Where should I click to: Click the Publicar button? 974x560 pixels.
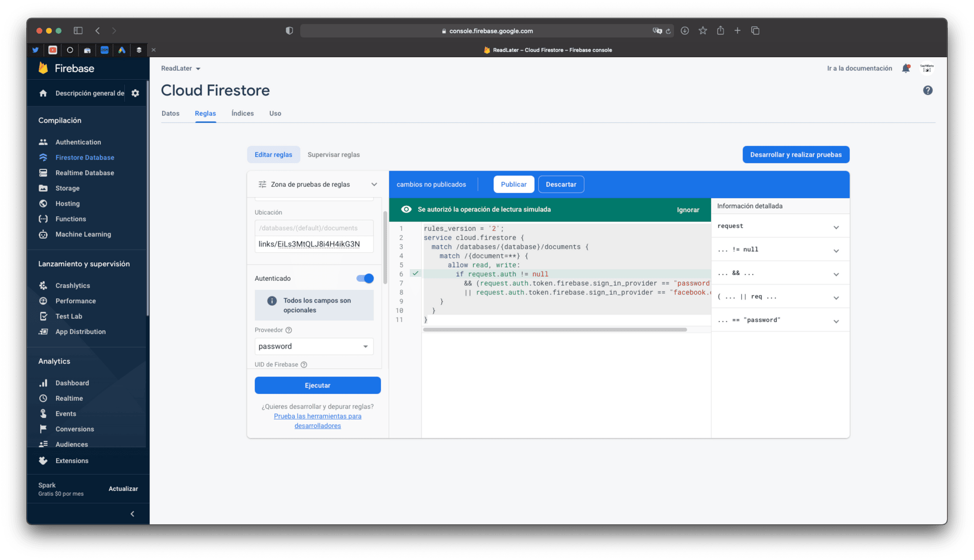513,185
